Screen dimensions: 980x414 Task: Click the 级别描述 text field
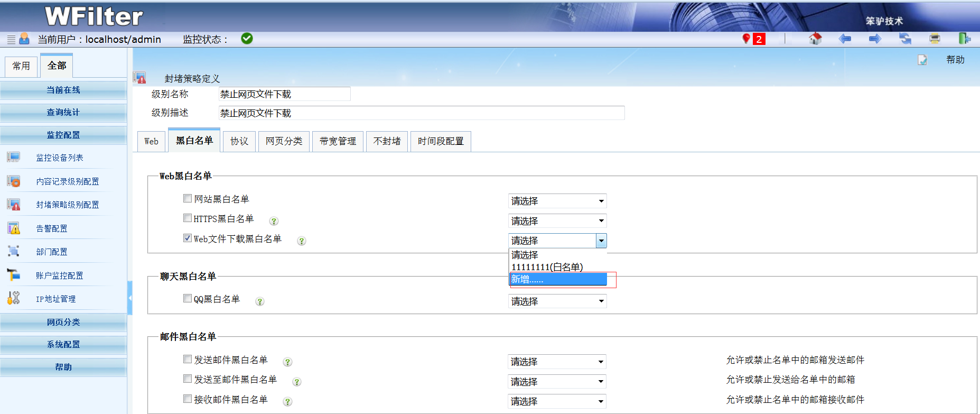(x=421, y=113)
